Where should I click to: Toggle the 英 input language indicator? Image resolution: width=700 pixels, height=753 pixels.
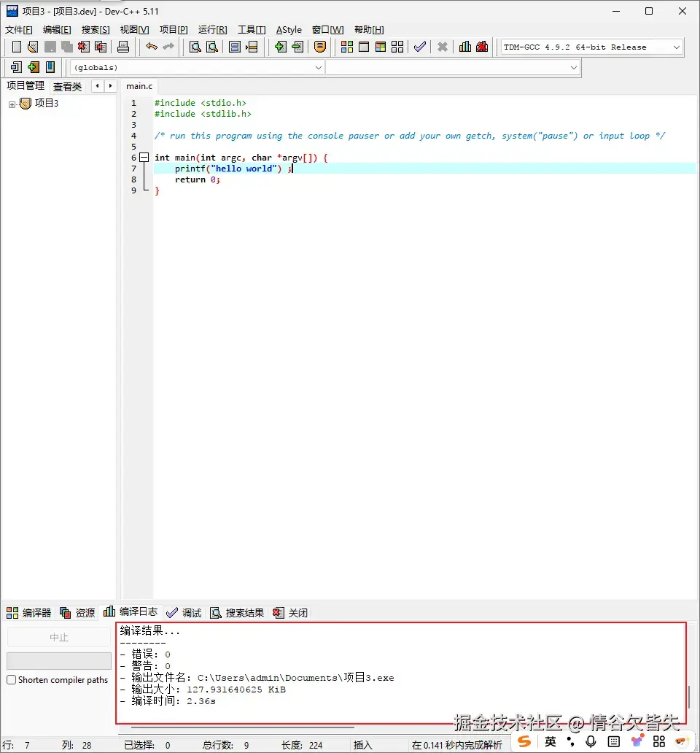click(x=551, y=741)
